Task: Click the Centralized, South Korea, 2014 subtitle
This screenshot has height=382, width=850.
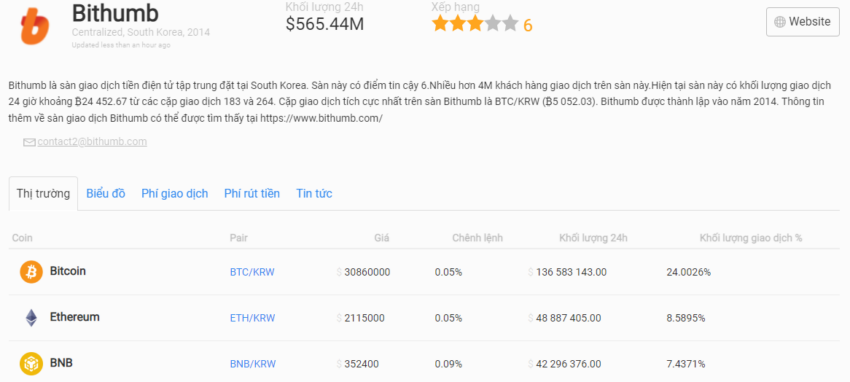Action: (141, 33)
